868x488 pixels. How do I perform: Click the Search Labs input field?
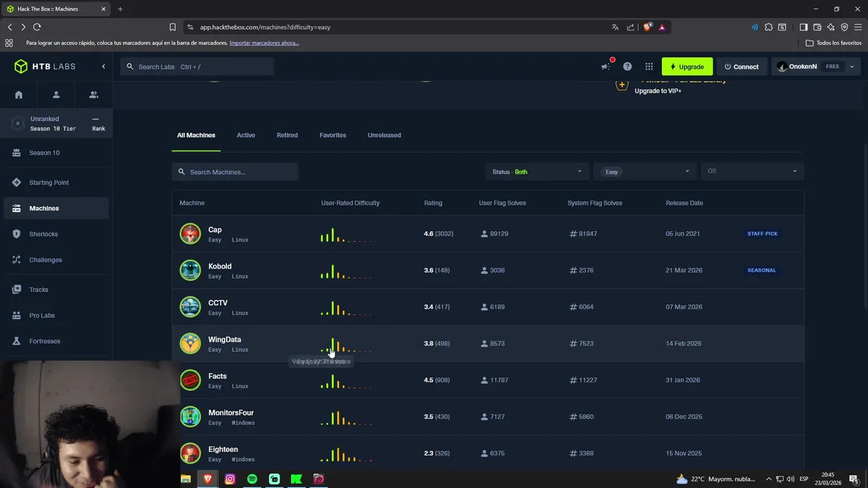tap(197, 66)
